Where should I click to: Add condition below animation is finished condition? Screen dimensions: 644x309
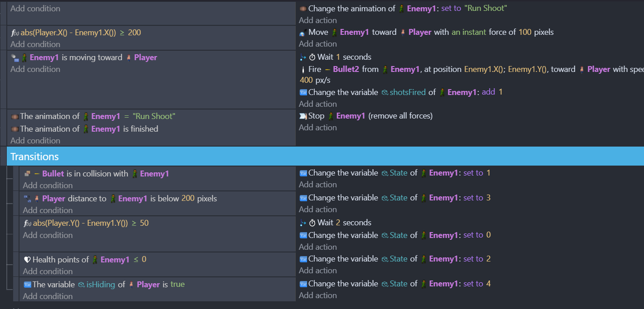pos(35,141)
